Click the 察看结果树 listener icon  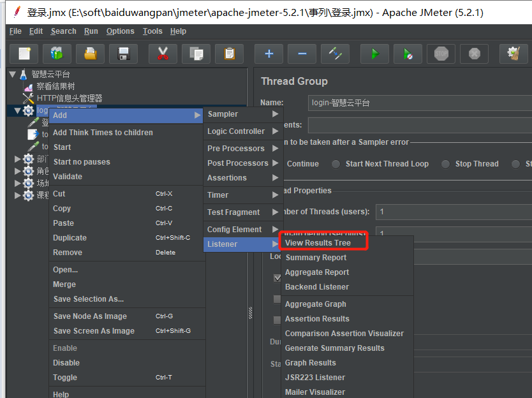click(x=29, y=87)
